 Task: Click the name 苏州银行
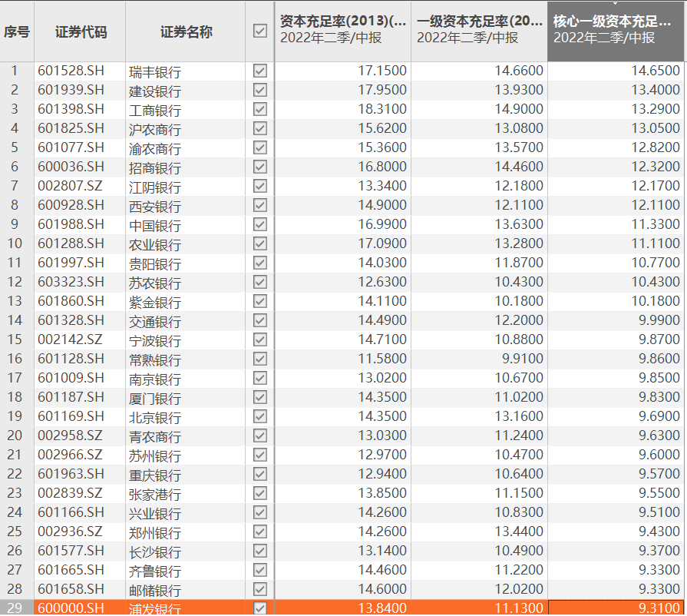154,456
